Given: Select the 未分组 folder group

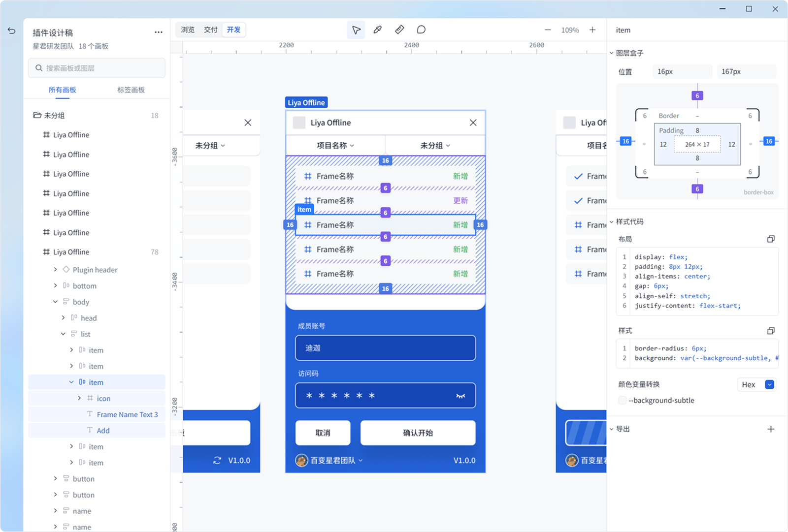Looking at the screenshot, I should 97,116.
